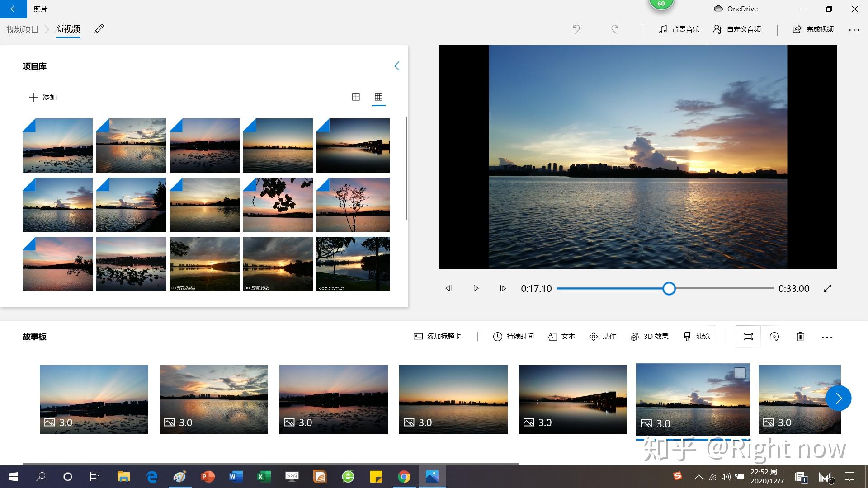
Task: Toggle remove black bars icon
Action: point(748,337)
